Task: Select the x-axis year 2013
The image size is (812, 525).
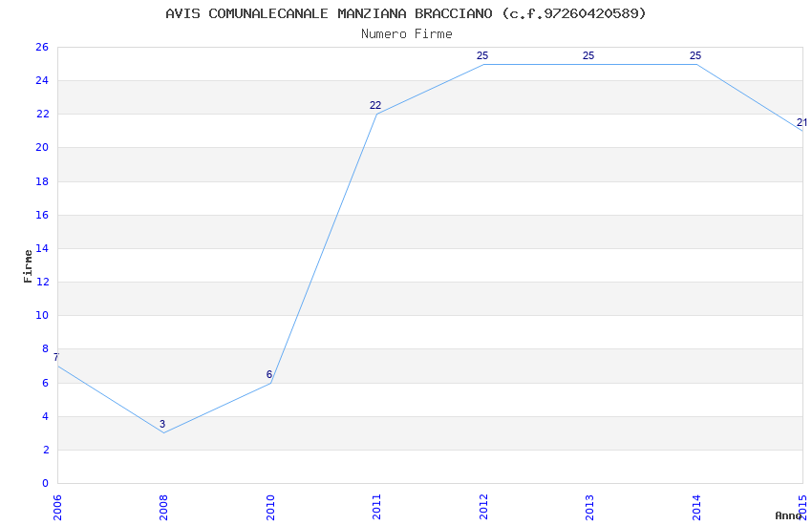Action: (589, 508)
